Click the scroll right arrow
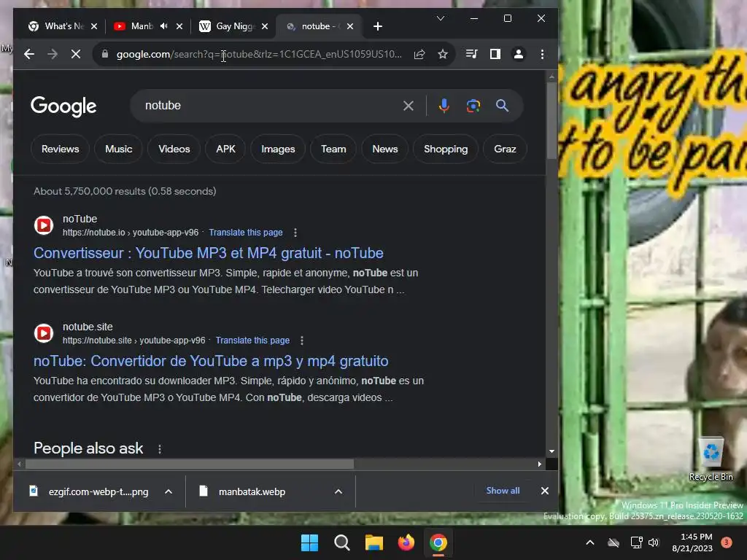Viewport: 747px width, 560px height. (539, 464)
